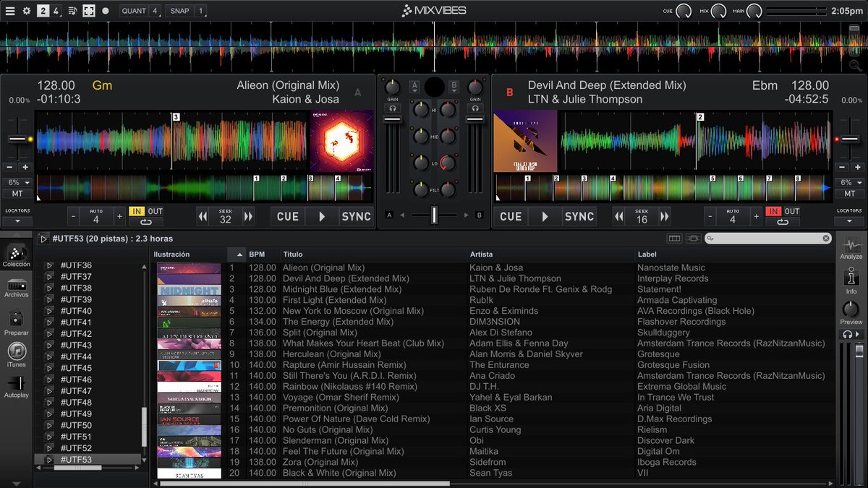Click in the track search field
Viewport: 868px width, 488px height.
click(768, 239)
